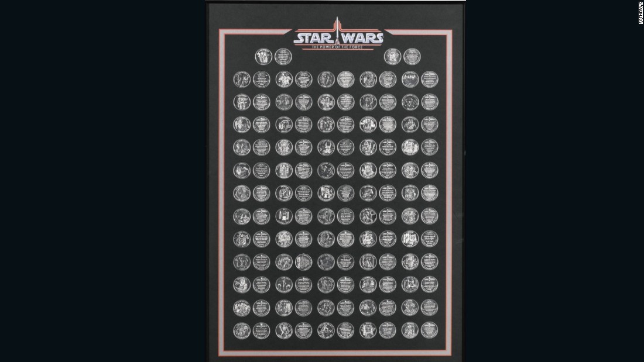
Task: Select the last coin of the upper-right header pair
Action: pos(412,57)
